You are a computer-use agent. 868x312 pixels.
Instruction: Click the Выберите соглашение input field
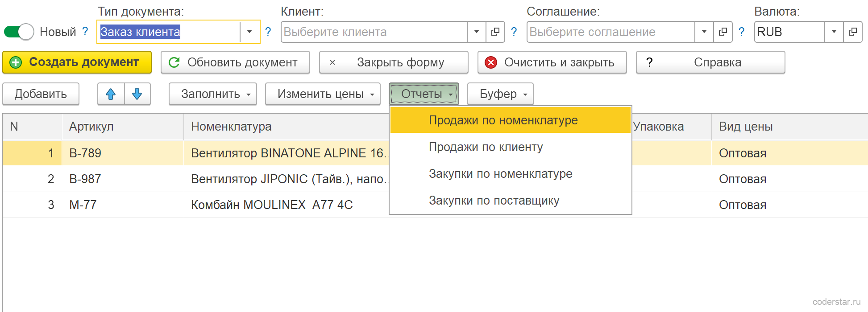tap(611, 32)
